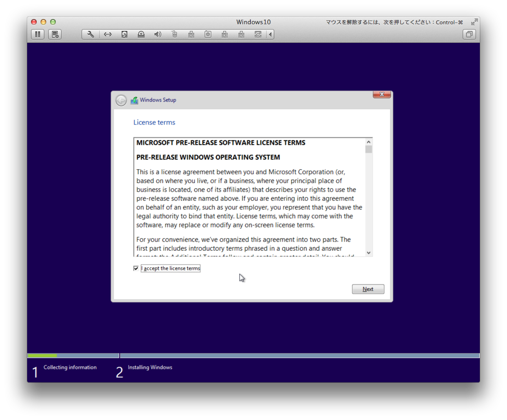Click the camera device icon
The image size is (507, 420).
pyautogui.click(x=208, y=34)
